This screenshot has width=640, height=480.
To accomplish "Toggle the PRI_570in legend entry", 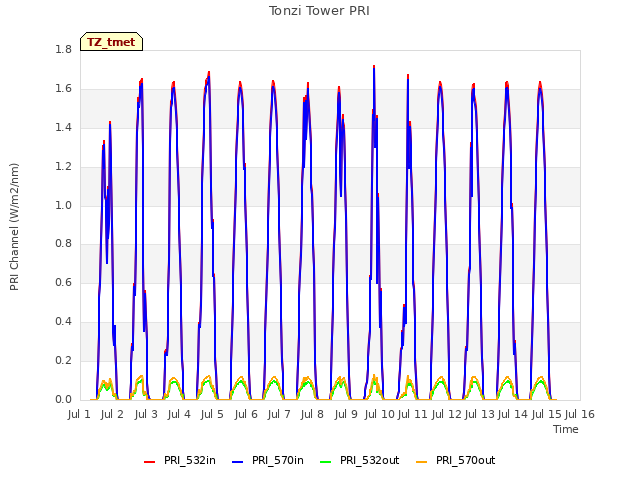I will (268, 460).
